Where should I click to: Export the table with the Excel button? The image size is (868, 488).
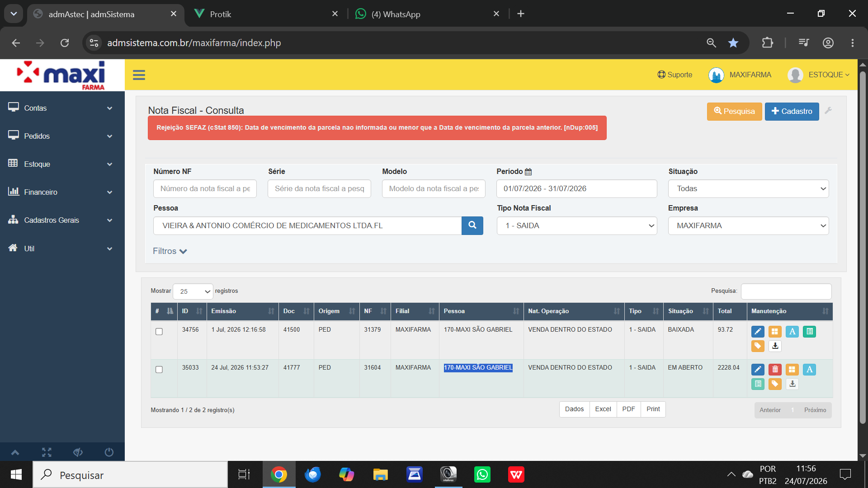point(603,409)
